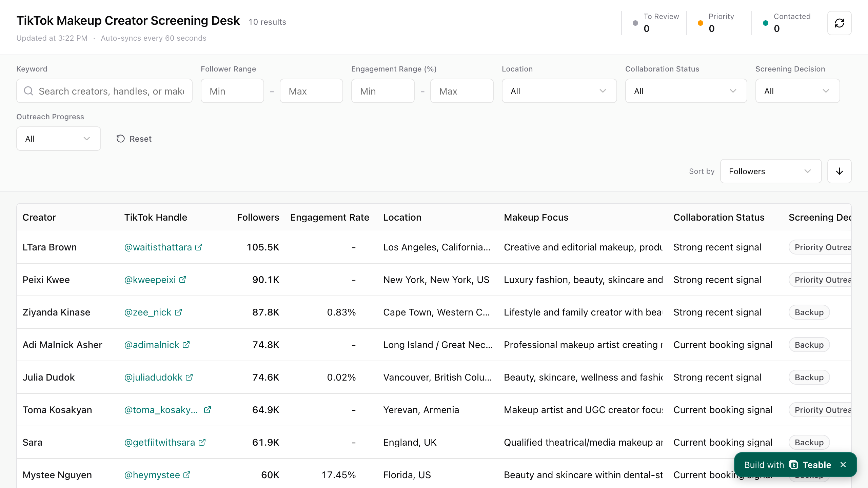Click Julia Dudok's Backup badge

click(809, 377)
